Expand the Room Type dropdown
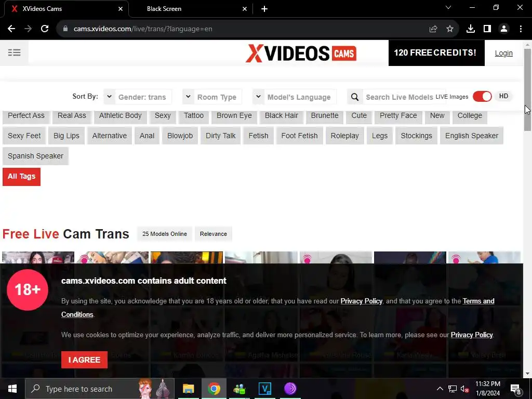532x399 pixels. 212,97
